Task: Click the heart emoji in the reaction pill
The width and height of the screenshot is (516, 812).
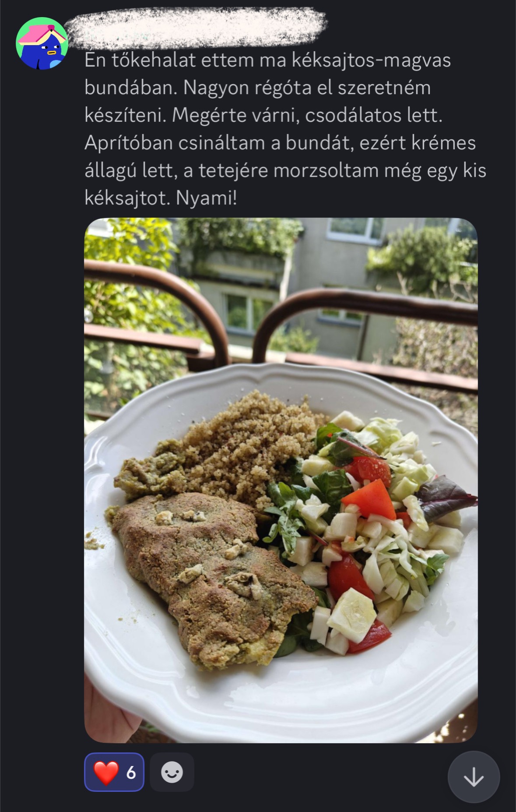Action: [x=105, y=773]
